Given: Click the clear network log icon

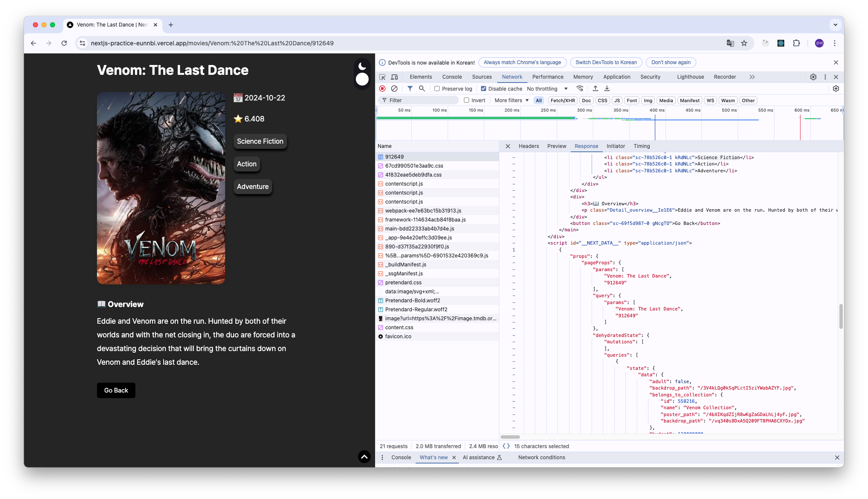Looking at the screenshot, I should [394, 89].
